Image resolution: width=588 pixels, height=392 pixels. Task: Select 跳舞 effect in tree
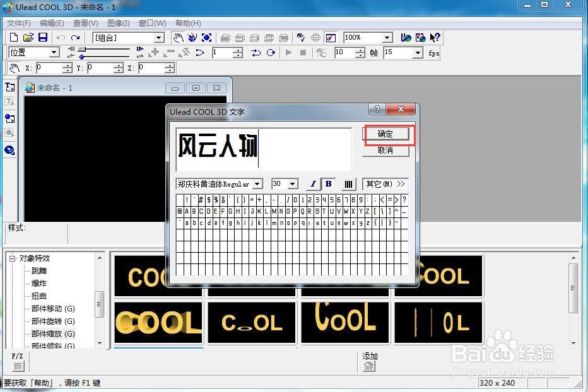(x=39, y=270)
